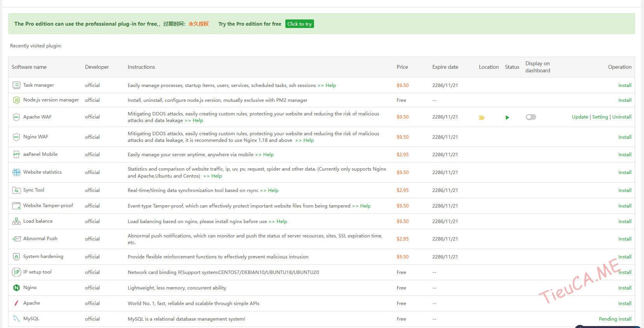Click Apache WAF green running status icon
644x328 pixels.
tap(507, 117)
